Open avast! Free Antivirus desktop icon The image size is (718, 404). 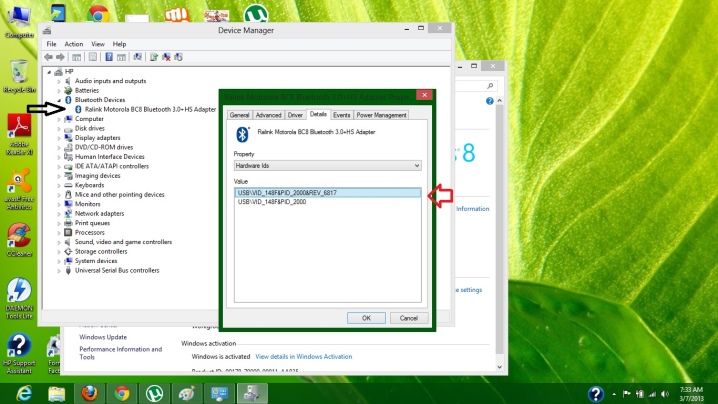click(19, 190)
